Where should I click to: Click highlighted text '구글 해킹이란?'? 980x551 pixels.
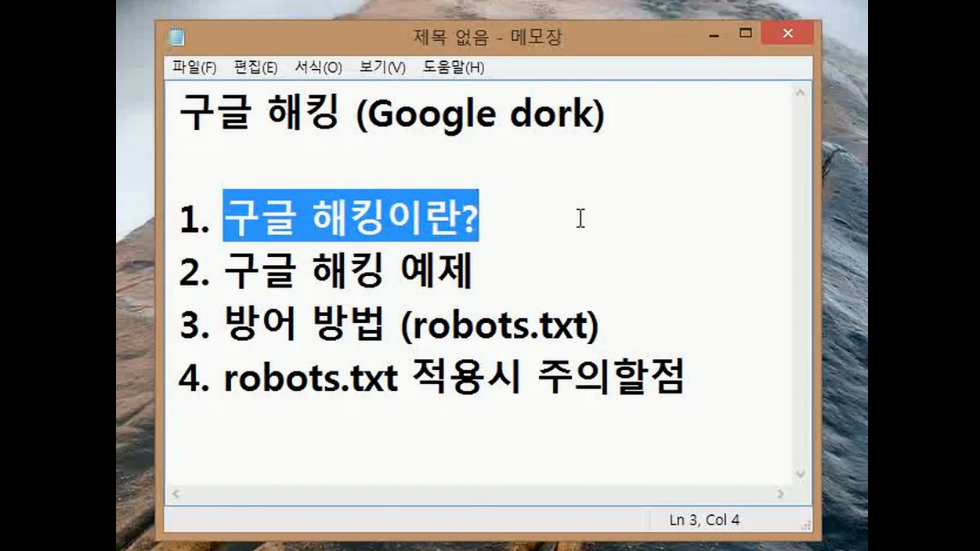tap(350, 216)
